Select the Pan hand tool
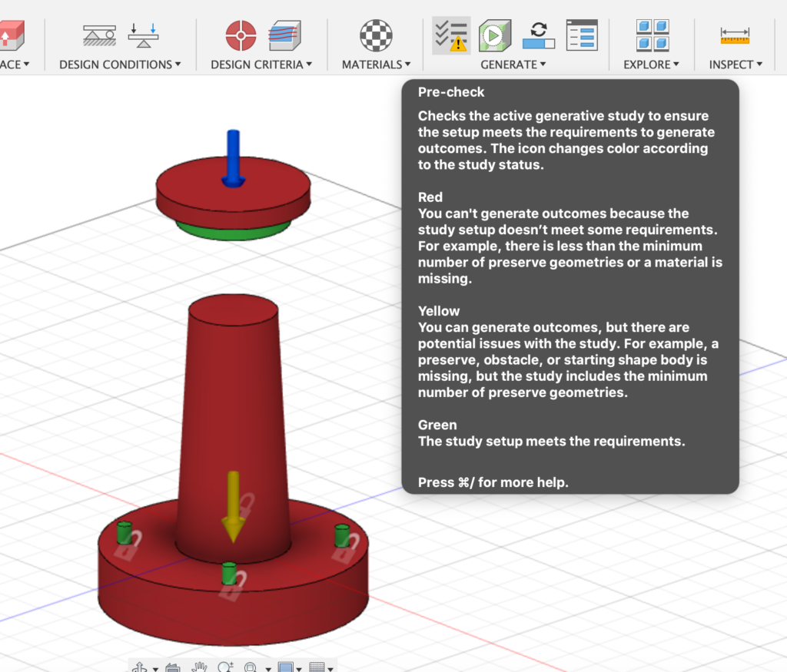 click(200, 667)
